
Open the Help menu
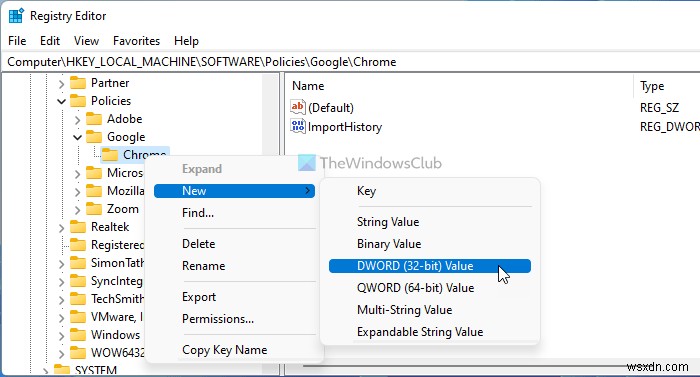pos(186,41)
